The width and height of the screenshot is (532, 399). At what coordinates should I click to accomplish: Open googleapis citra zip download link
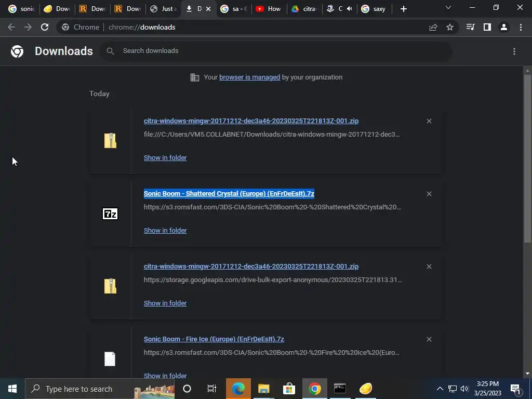point(251,267)
